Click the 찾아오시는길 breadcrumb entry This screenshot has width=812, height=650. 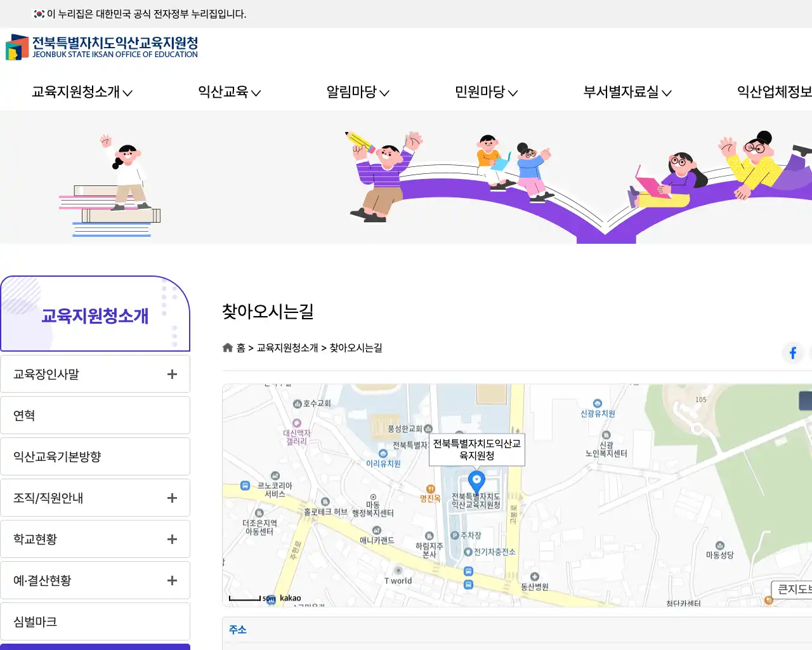click(356, 348)
